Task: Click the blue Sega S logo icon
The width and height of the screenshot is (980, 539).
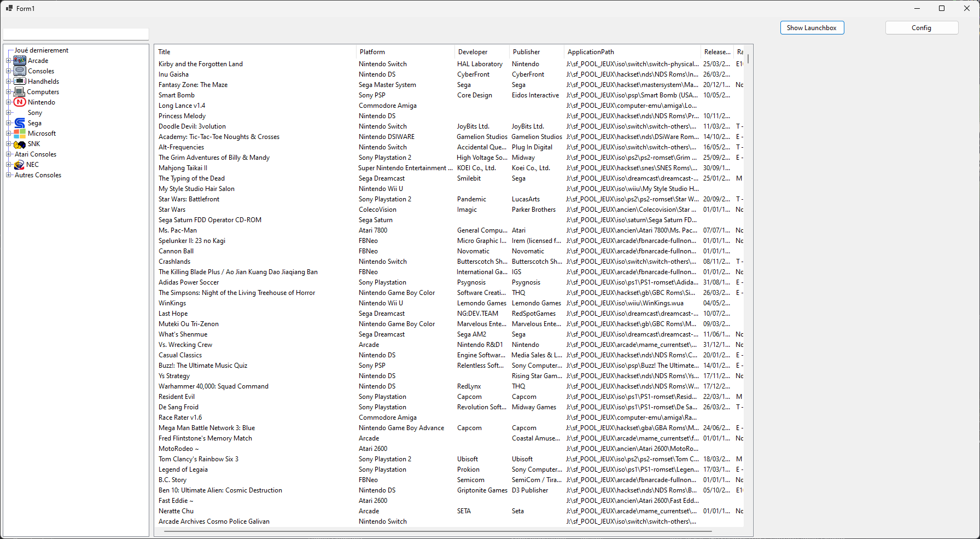Action: tap(20, 123)
